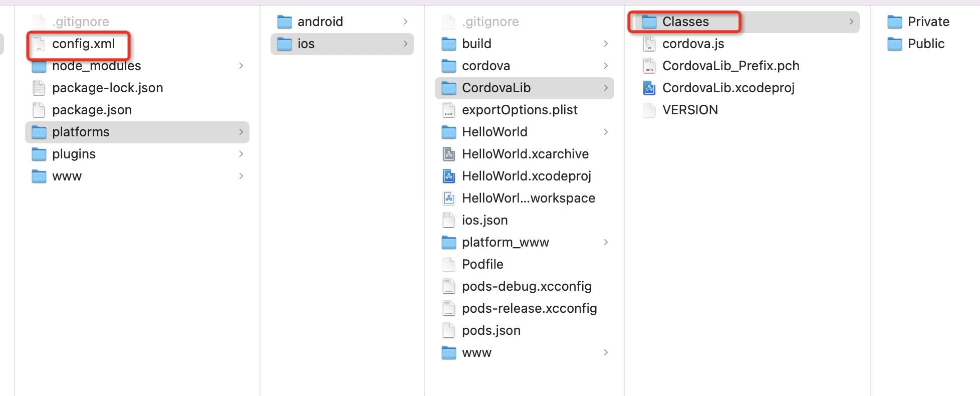Select the cordova.js JavaScript file icon
Viewport: 980px width, 396px height.
click(x=649, y=44)
